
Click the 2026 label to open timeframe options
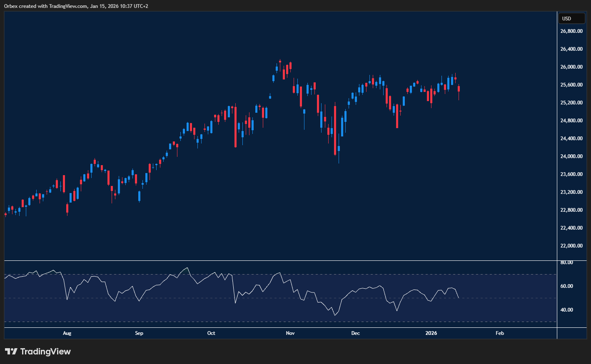pos(431,333)
